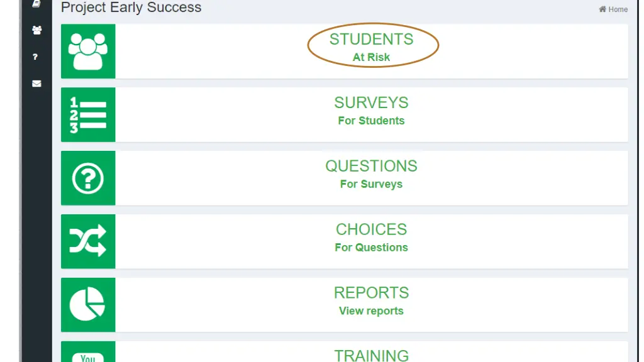Open the Questions circle question icon

[x=88, y=178]
